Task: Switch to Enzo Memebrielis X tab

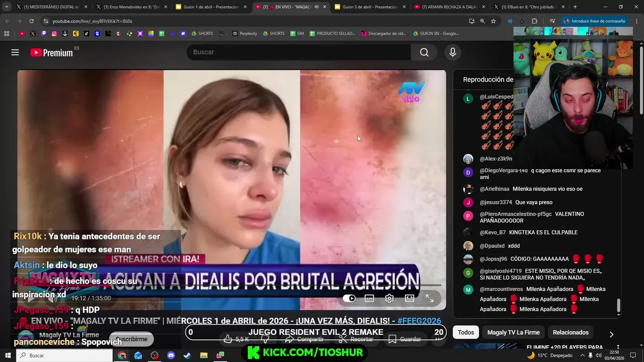Action: (x=131, y=7)
